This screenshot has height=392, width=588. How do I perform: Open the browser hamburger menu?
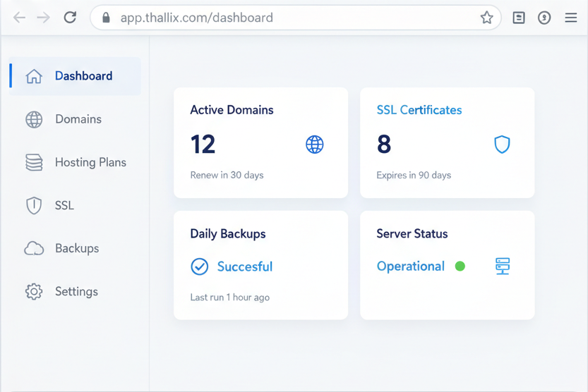(x=571, y=17)
